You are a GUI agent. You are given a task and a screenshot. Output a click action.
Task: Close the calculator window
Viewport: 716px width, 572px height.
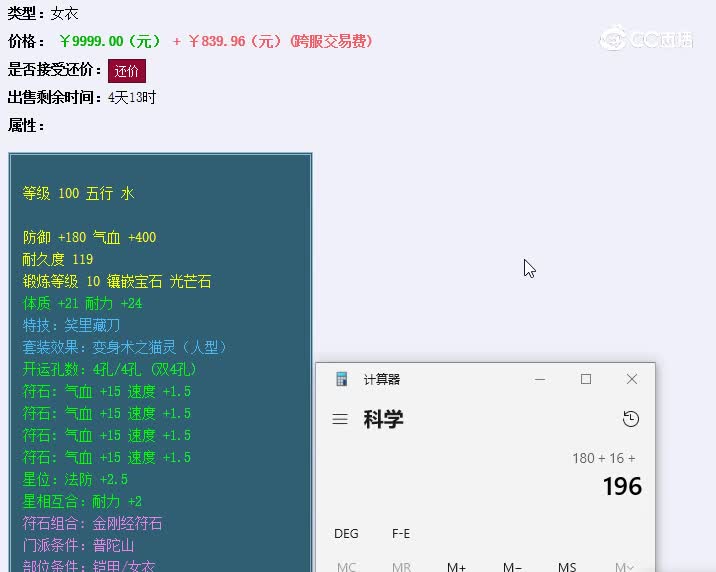click(632, 379)
